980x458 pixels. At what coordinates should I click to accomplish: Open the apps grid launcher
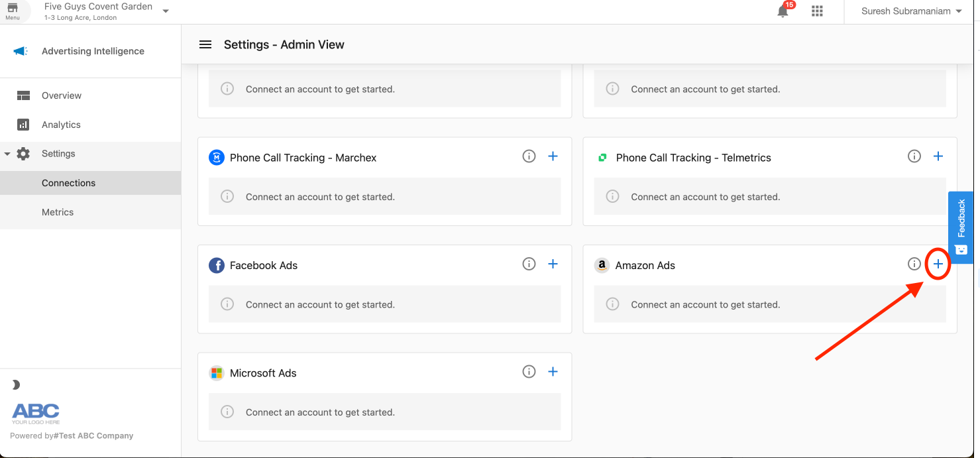(817, 11)
